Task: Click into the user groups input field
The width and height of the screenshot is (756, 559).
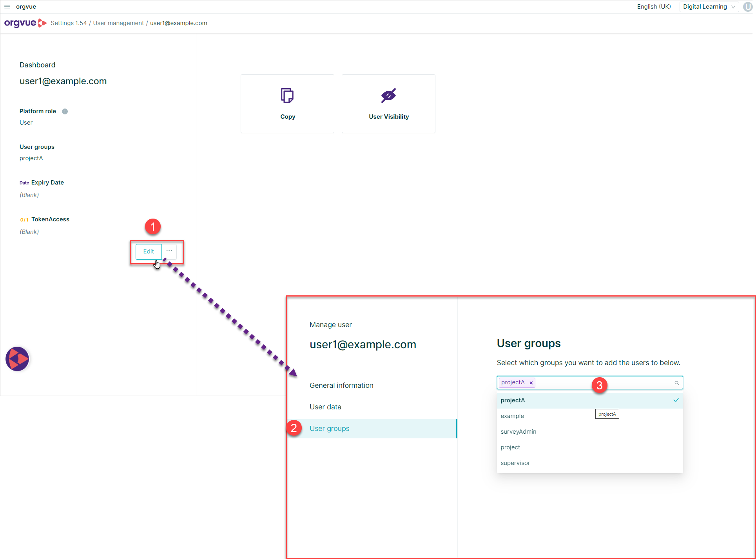Action: pyautogui.click(x=590, y=383)
